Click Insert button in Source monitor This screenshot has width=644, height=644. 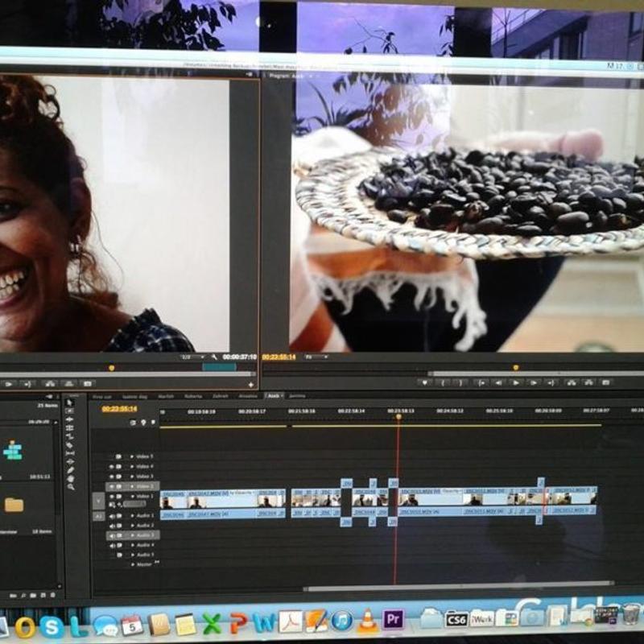pyautogui.click(x=50, y=384)
